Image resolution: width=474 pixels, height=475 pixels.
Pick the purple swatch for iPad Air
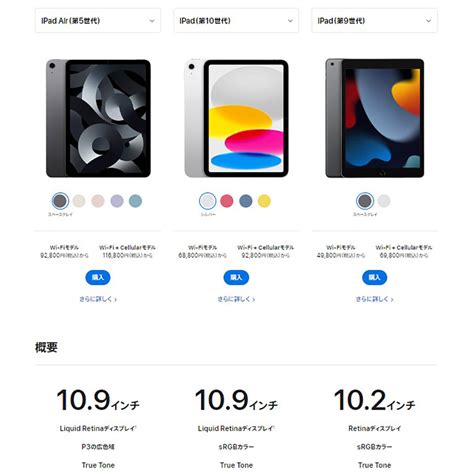117,201
